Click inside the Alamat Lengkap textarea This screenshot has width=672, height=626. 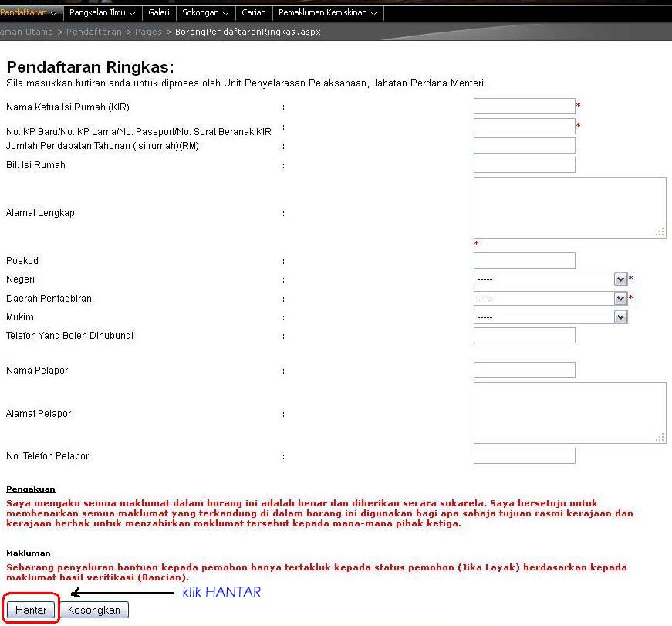coord(569,208)
